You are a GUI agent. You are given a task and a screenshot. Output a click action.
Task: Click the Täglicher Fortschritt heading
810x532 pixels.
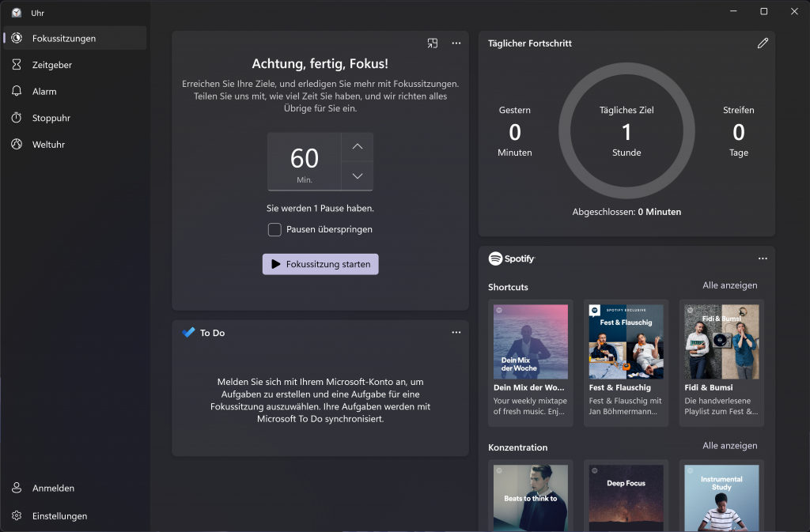(x=530, y=43)
